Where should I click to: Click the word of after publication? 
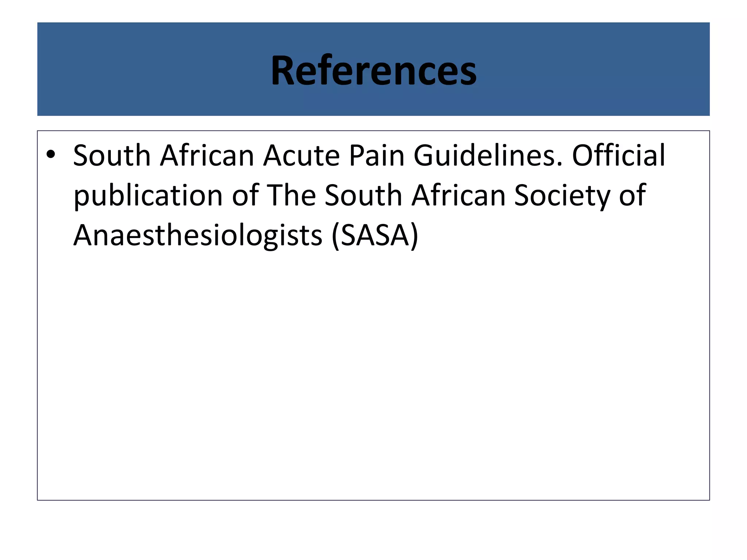click(245, 195)
